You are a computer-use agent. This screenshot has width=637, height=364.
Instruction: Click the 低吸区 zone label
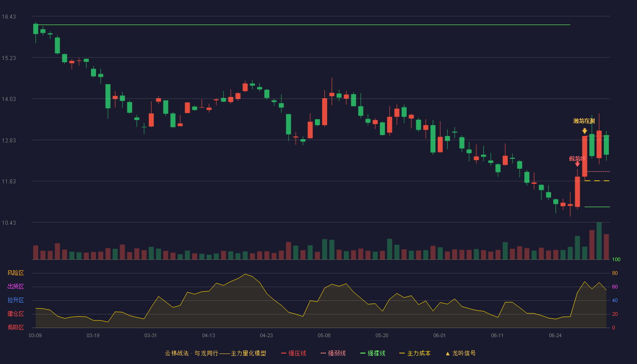[x=15, y=328]
